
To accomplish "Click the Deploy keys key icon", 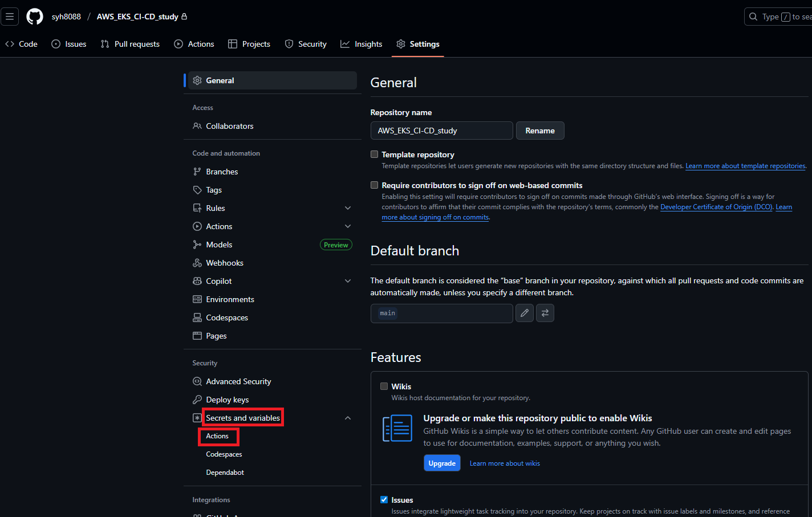I will (197, 400).
